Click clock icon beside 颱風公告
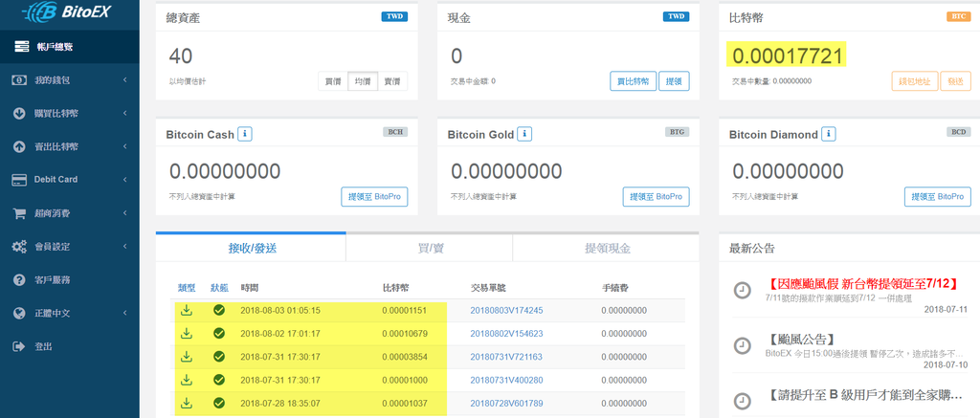This screenshot has width=980, height=418. pyautogui.click(x=742, y=345)
